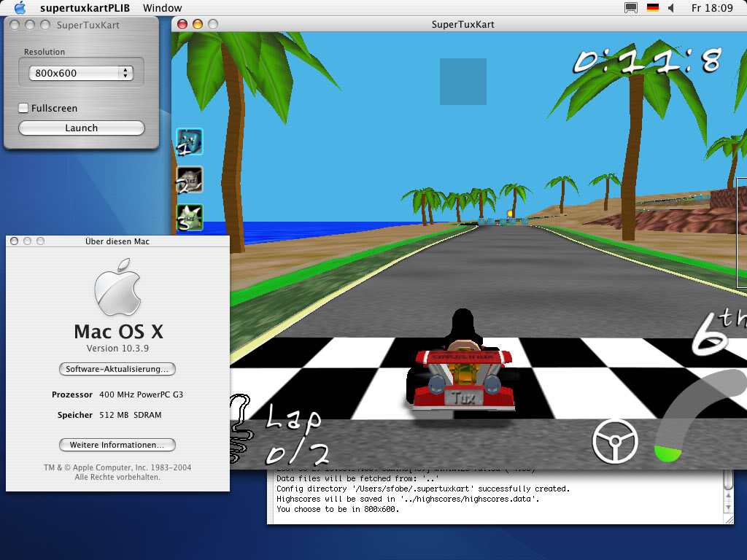Enable the Fullscreen checkbox
This screenshot has height=560, width=747.
[23, 108]
